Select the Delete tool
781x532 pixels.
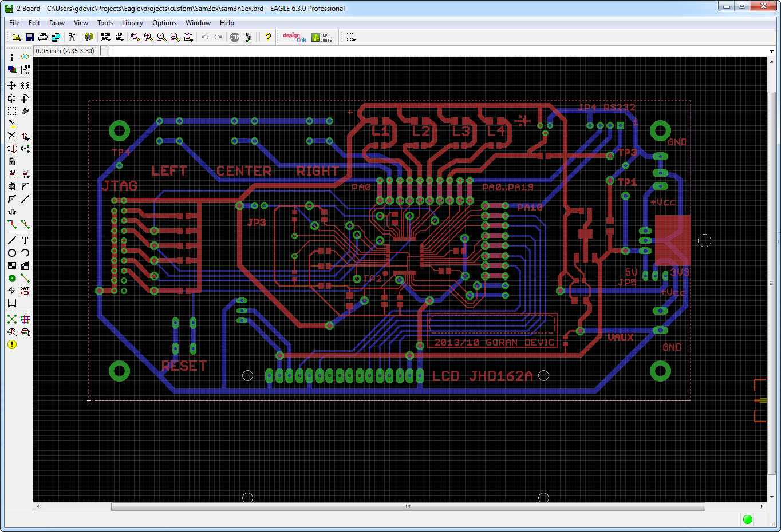click(x=11, y=136)
